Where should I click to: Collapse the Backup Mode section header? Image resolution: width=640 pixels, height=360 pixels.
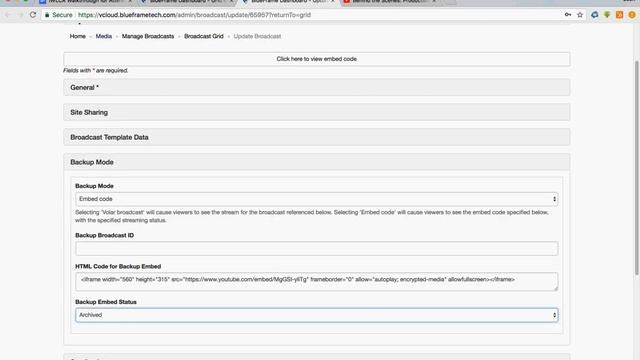point(316,162)
